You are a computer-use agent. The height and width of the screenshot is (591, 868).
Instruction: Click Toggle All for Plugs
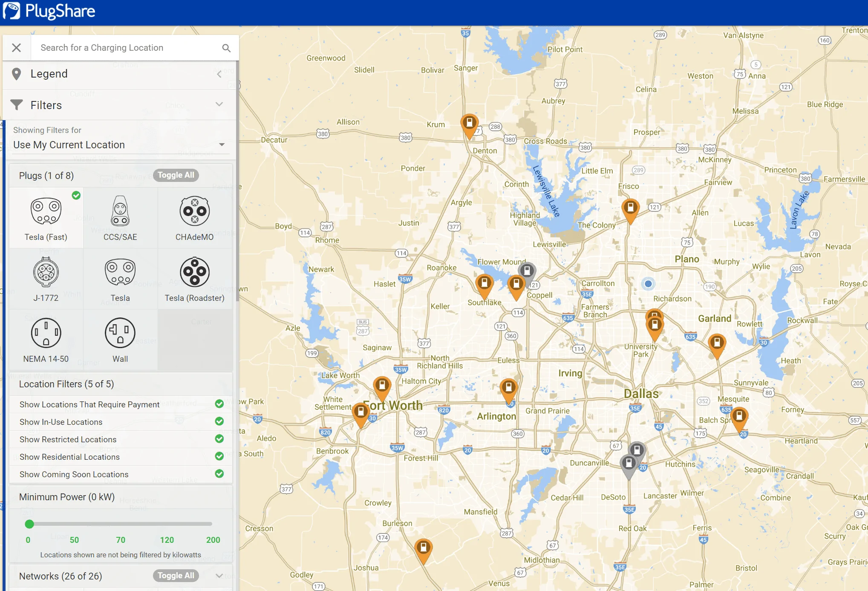[x=176, y=175]
